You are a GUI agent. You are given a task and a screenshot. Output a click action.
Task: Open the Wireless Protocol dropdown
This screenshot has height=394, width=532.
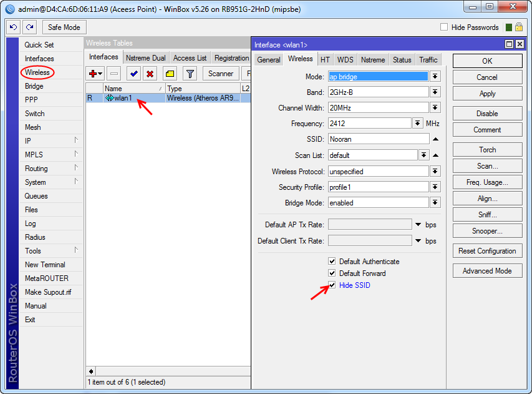coord(435,172)
